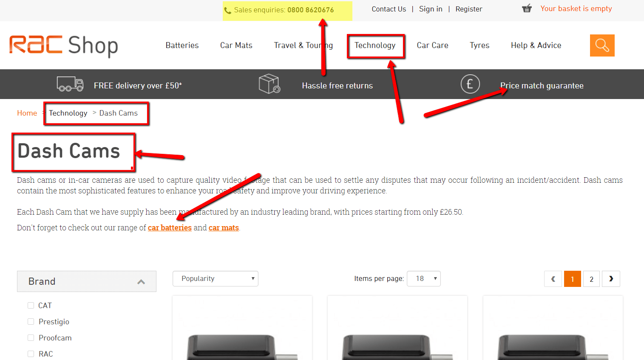
Task: Click 'Your basket is empty' link
Action: [576, 9]
